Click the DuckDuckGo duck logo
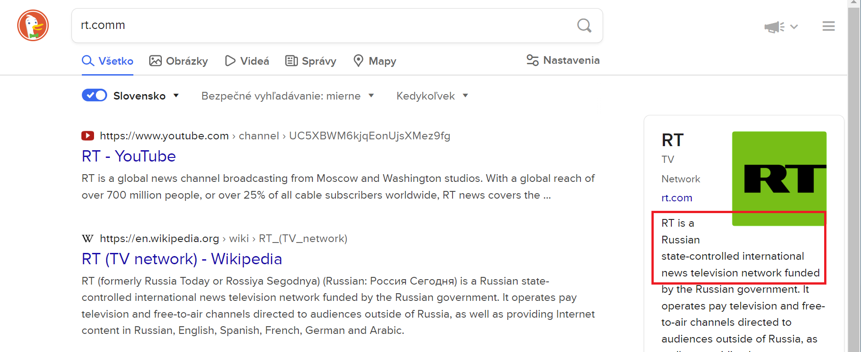This screenshot has height=352, width=868. (33, 25)
